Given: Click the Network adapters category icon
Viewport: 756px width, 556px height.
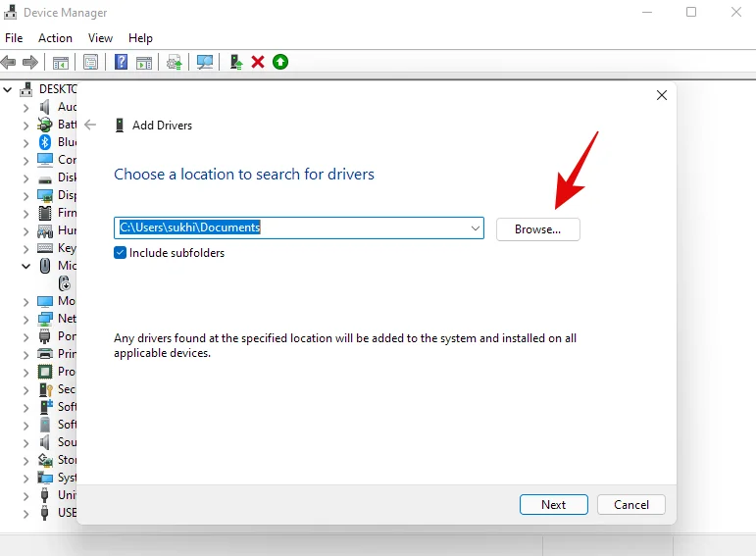Looking at the screenshot, I should tap(45, 319).
